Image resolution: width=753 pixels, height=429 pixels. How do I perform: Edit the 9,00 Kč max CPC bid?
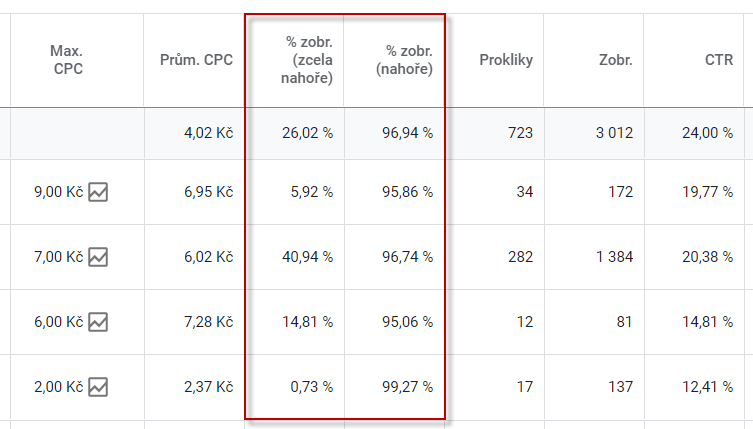(x=58, y=192)
